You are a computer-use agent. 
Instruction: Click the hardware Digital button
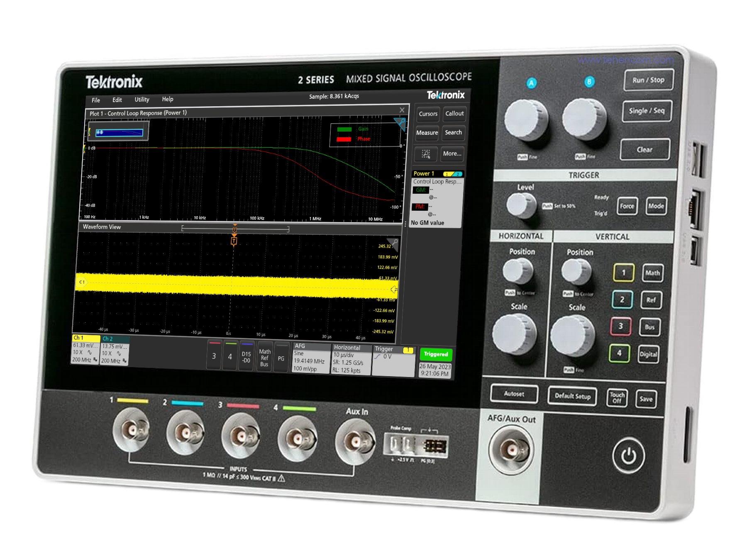(648, 355)
